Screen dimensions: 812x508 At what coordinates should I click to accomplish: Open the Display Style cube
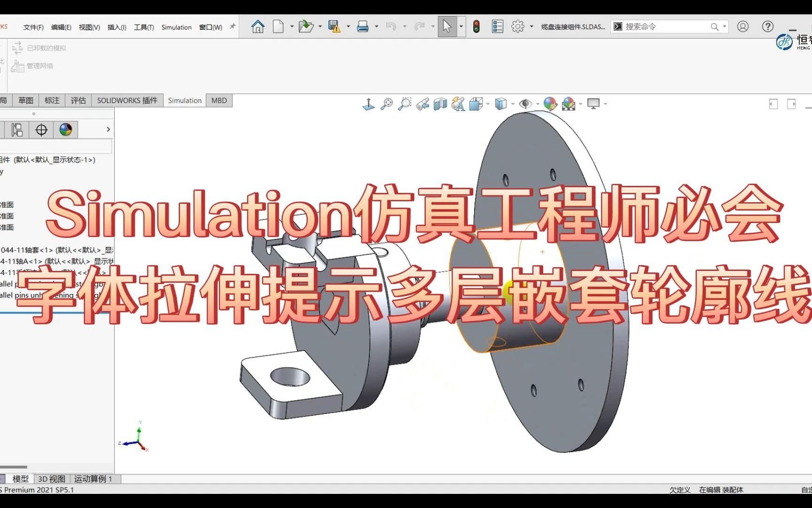[x=501, y=104]
